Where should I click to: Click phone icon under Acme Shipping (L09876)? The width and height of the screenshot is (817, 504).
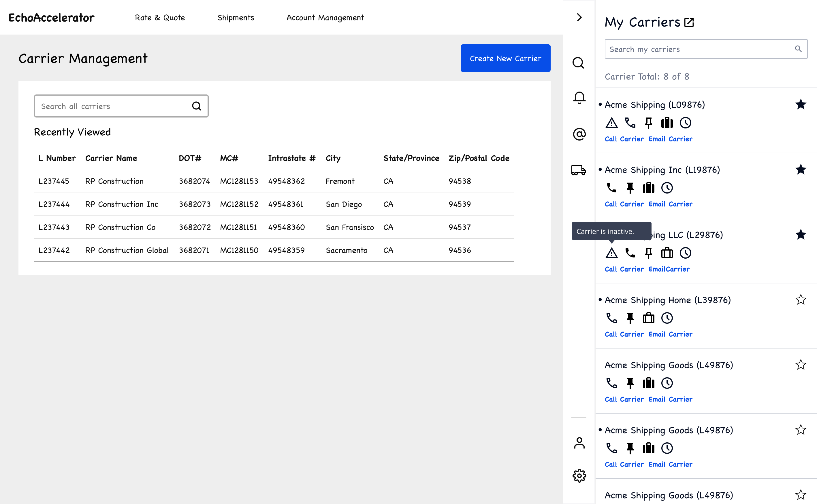pos(630,123)
